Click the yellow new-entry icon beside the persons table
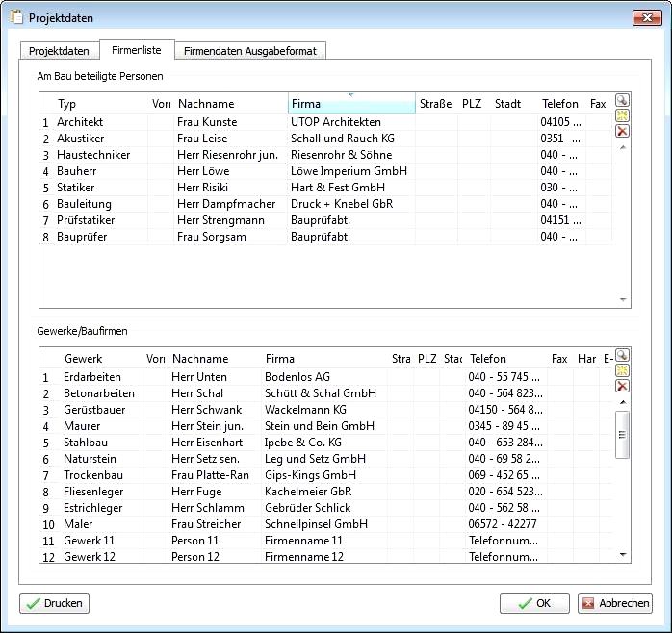The height and width of the screenshot is (633, 672). (x=622, y=115)
